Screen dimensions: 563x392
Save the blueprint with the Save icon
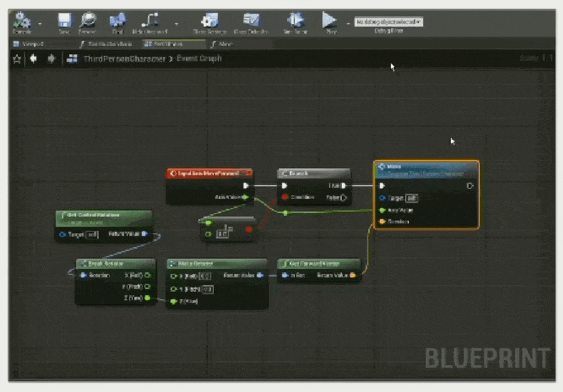[x=64, y=21]
